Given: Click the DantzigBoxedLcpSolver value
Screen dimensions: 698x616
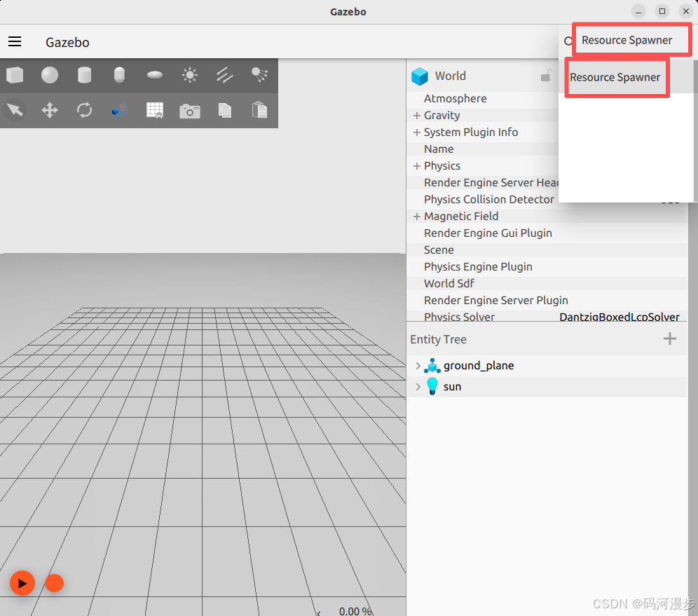Looking at the screenshot, I should click(620, 317).
